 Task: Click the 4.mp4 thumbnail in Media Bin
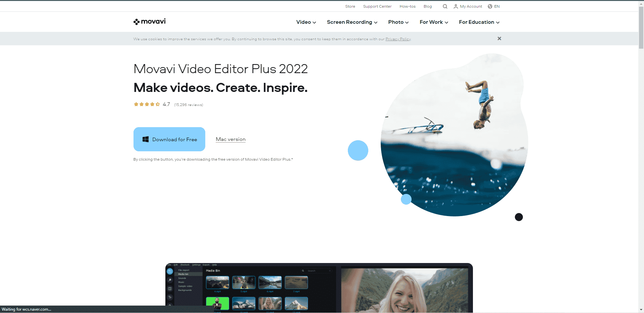pyautogui.click(x=217, y=282)
